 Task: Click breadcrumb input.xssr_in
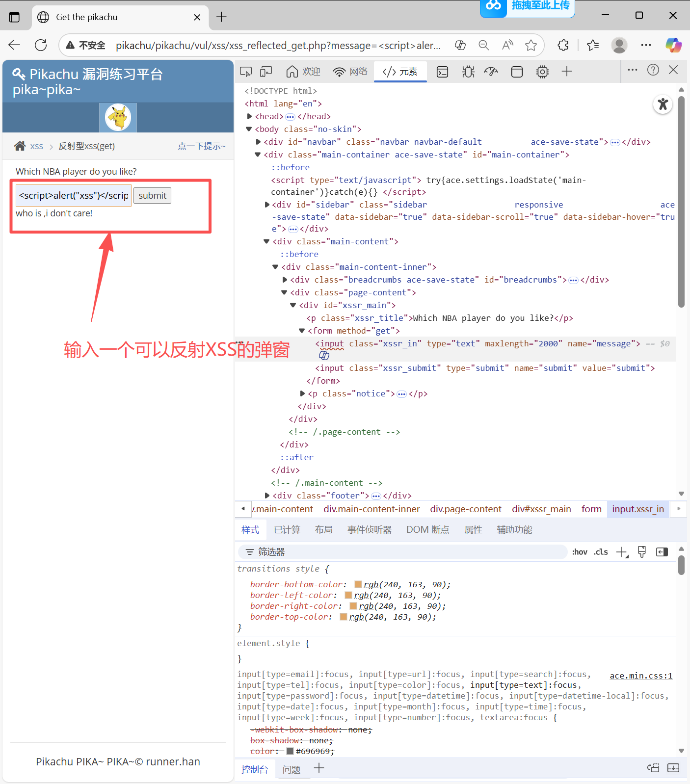(x=638, y=509)
